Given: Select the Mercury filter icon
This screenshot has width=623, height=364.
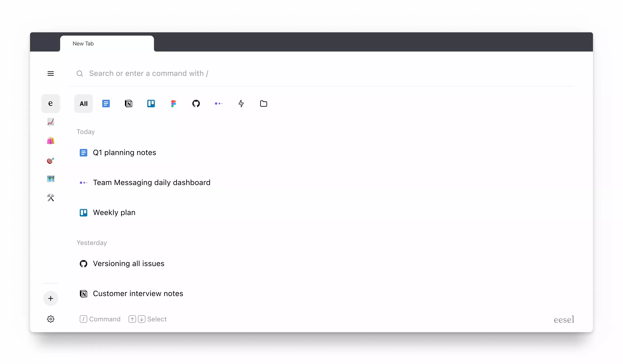Looking at the screenshot, I should [x=219, y=103].
